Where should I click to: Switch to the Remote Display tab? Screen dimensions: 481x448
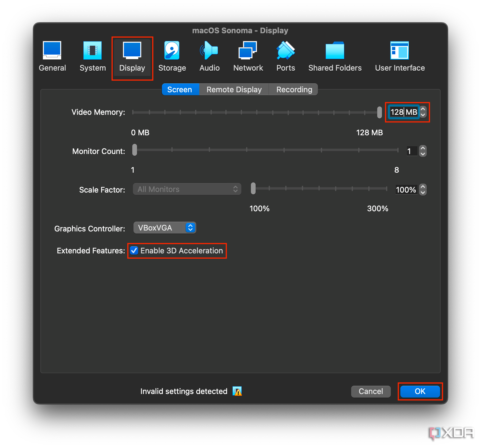[234, 90]
